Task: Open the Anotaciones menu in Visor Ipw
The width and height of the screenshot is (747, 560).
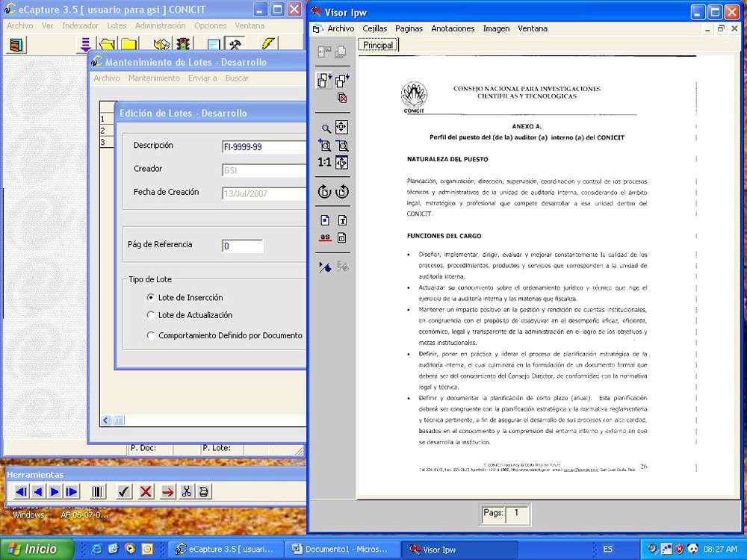Action: 453,28
